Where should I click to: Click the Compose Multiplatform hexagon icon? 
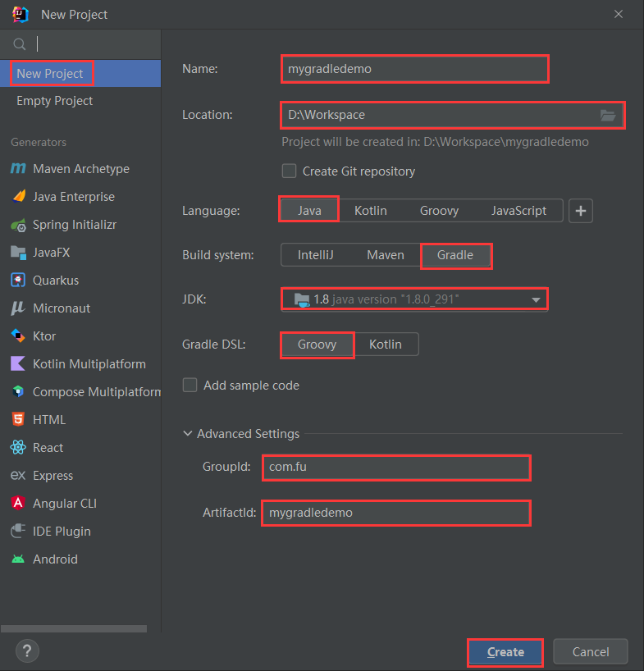click(x=18, y=391)
